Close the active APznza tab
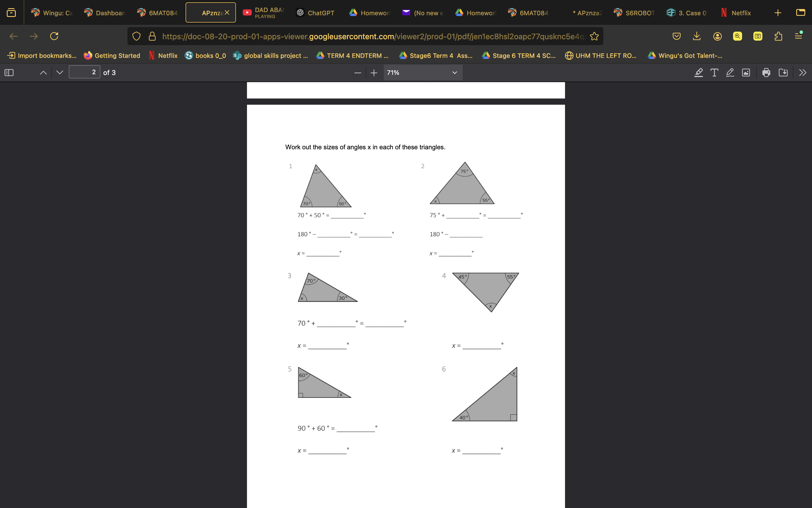 (227, 12)
